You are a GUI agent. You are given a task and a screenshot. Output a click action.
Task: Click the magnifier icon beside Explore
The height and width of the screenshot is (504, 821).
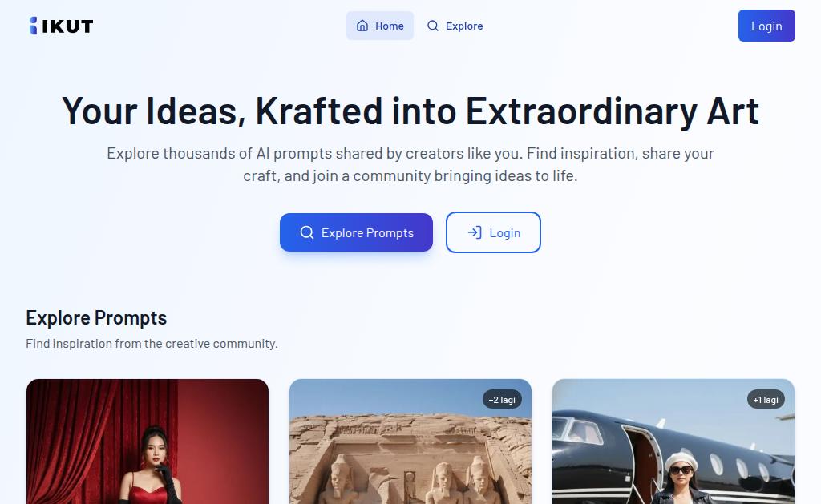coord(432,26)
